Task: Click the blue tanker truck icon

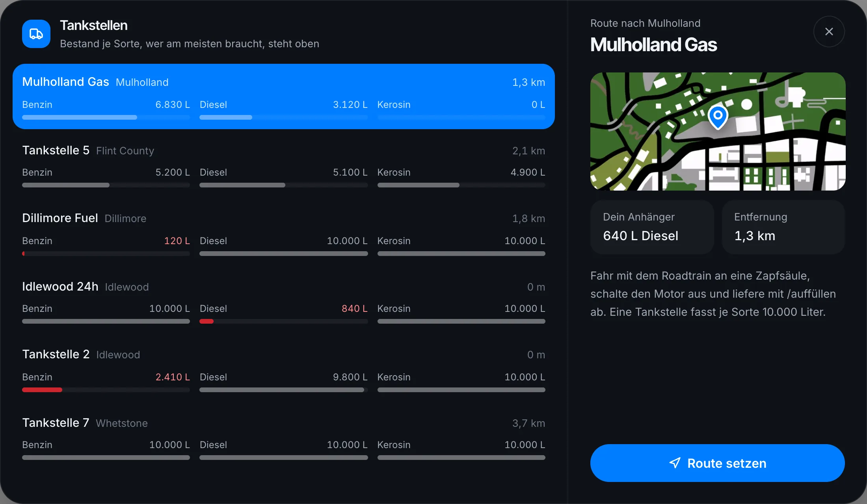Action: [x=36, y=34]
